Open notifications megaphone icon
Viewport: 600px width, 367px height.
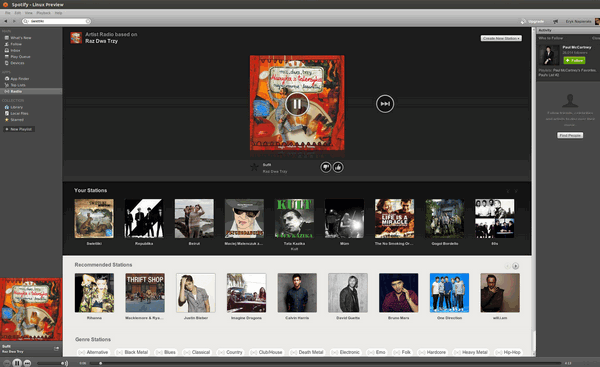pyautogui.click(x=555, y=21)
